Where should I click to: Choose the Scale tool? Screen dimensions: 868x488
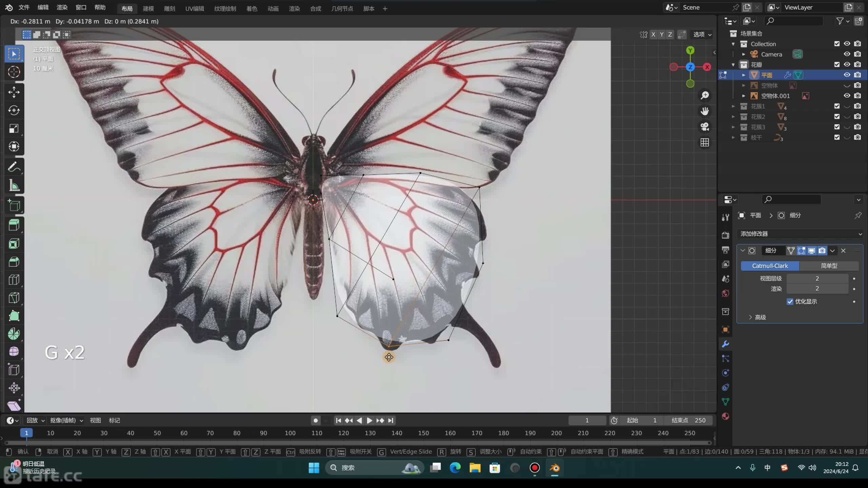tap(14, 128)
